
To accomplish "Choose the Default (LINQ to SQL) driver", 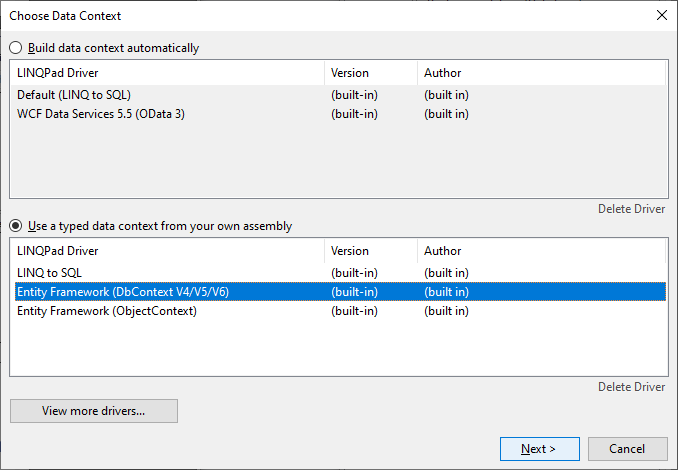I will coord(75,96).
